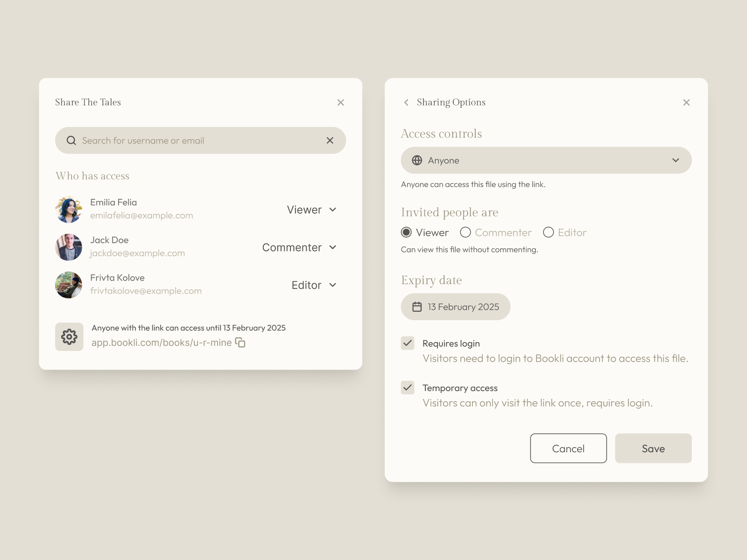Close the Sharing Options dialog
This screenshot has width=747, height=560.
686,102
